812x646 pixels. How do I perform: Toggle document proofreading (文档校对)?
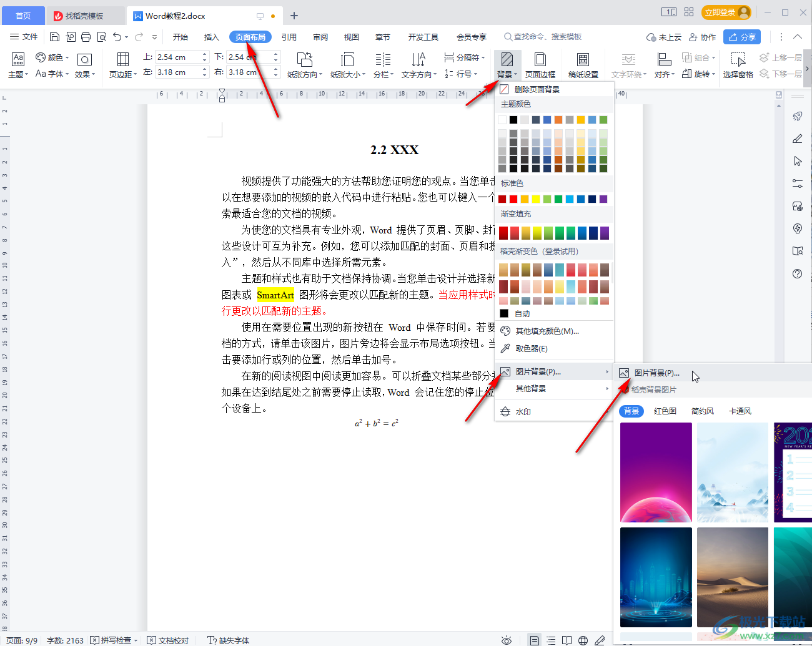point(168,640)
